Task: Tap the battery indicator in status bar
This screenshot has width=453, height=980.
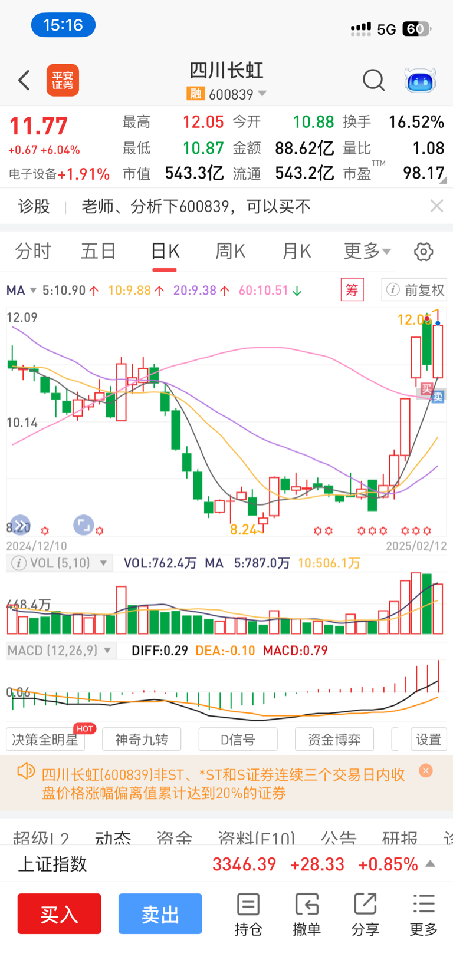Action: click(x=417, y=29)
